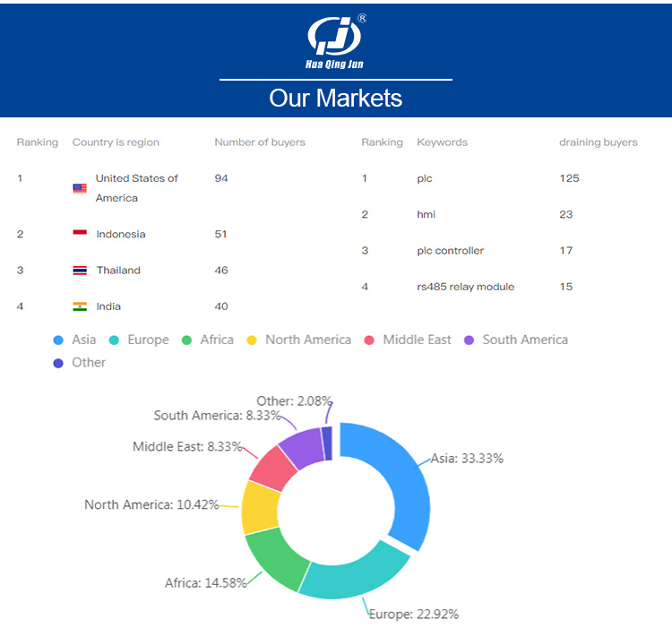Viewport: 672px width, 637px height.
Task: Click the Hua Qing Jun logo
Action: (335, 40)
